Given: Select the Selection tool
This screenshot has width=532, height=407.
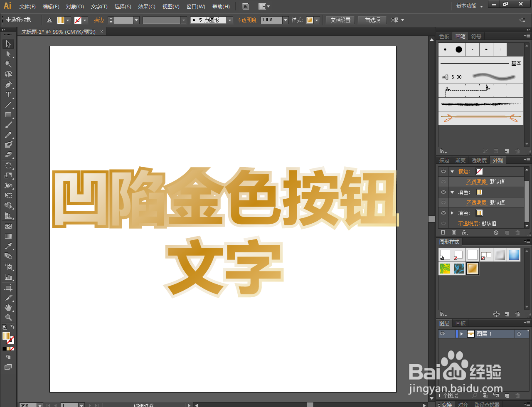Looking at the screenshot, I should (8, 44).
